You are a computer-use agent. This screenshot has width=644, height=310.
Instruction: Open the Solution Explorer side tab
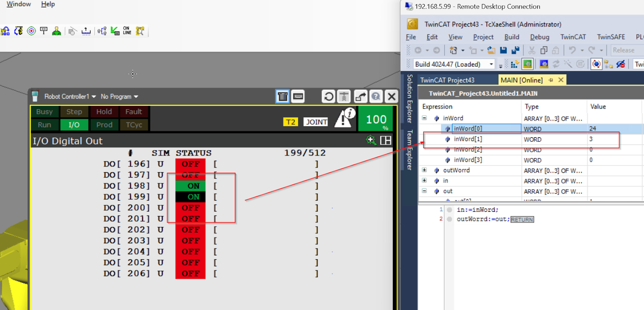pos(410,99)
